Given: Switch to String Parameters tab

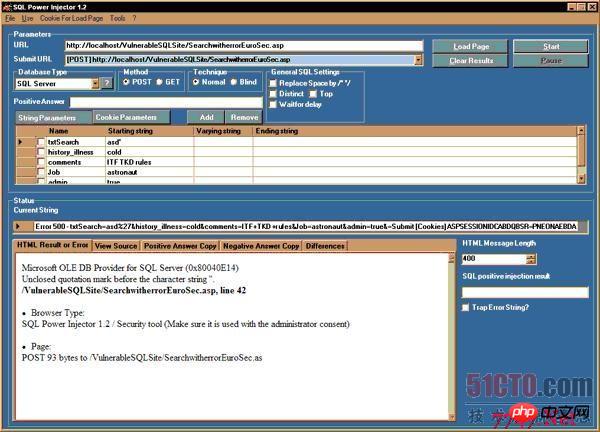Looking at the screenshot, I should tap(54, 117).
